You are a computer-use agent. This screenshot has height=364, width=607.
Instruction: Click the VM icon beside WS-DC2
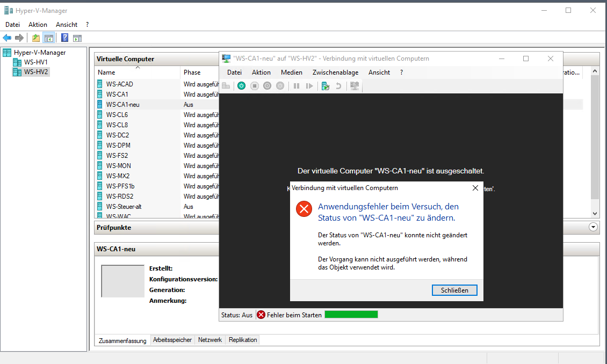100,135
